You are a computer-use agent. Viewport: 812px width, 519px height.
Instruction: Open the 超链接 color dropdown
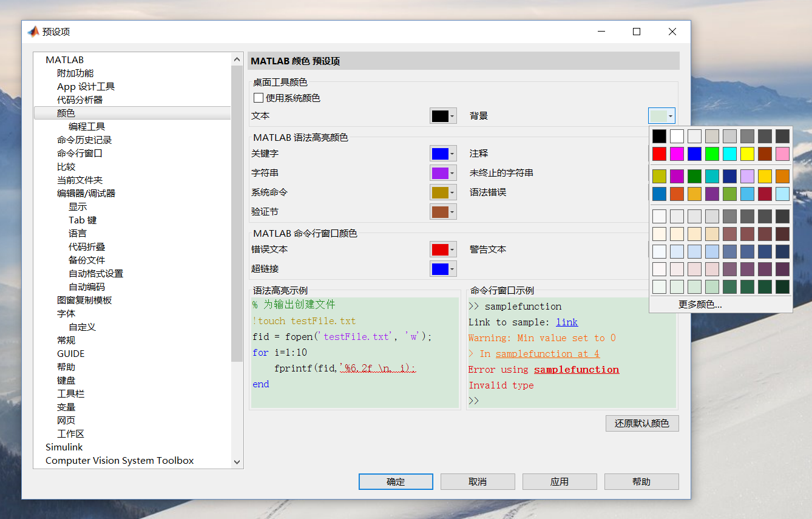pos(443,269)
